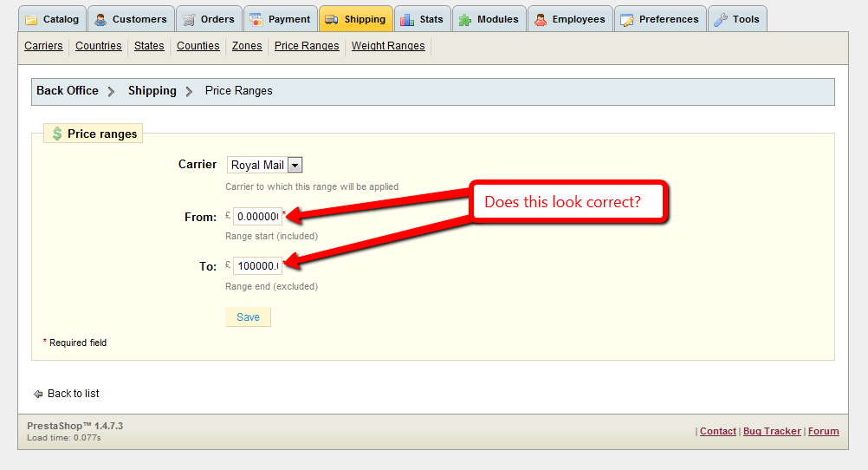Viewport: 868px width, 470px height.
Task: Click the Modules puzzle piece icon
Action: (x=465, y=20)
